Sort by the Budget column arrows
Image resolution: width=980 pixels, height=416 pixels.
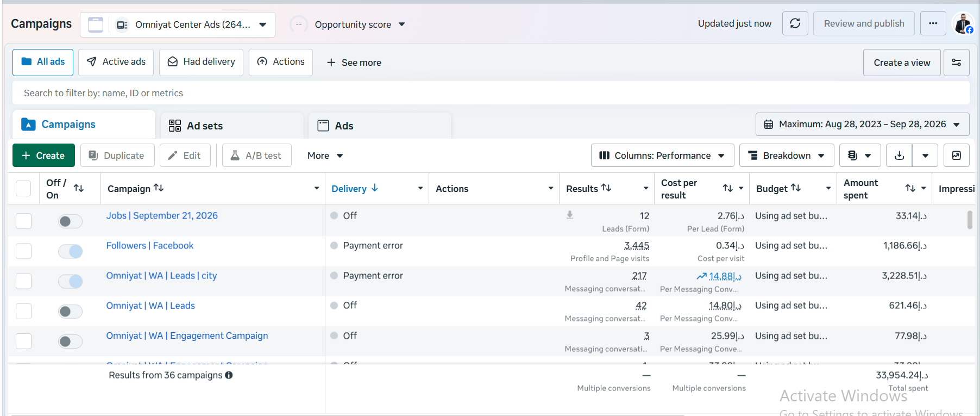pyautogui.click(x=796, y=188)
